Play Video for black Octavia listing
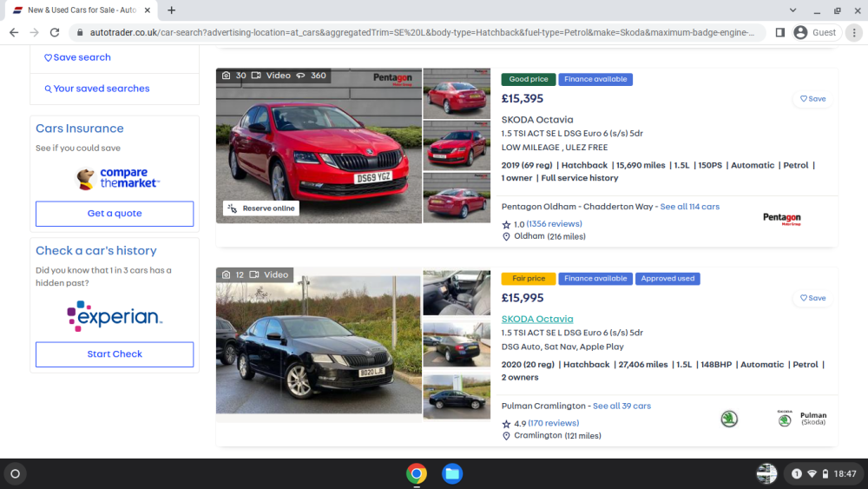 click(x=269, y=274)
